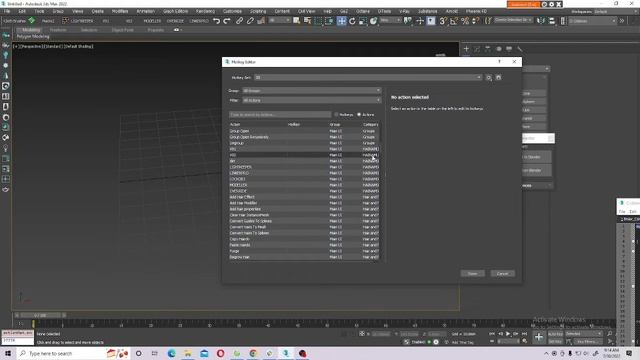Click the help question mark in Hotkey Editor
Screen dimensions: 640x360
[499, 62]
